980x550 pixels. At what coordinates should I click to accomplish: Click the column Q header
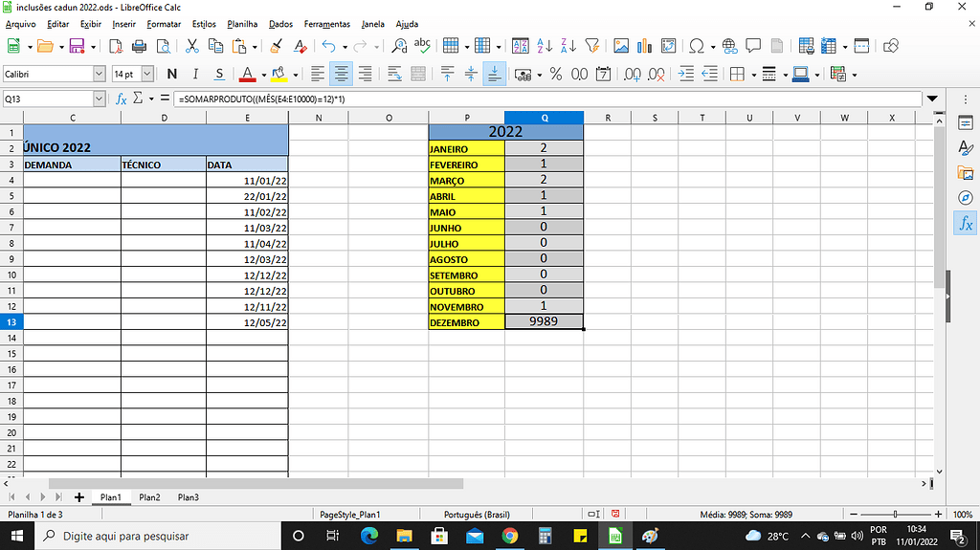tap(544, 118)
